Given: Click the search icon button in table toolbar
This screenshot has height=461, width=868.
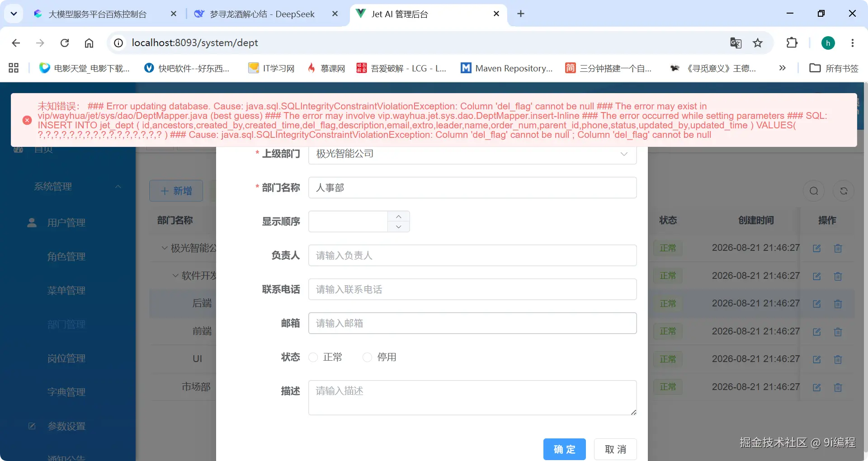Looking at the screenshot, I should pyautogui.click(x=814, y=191).
